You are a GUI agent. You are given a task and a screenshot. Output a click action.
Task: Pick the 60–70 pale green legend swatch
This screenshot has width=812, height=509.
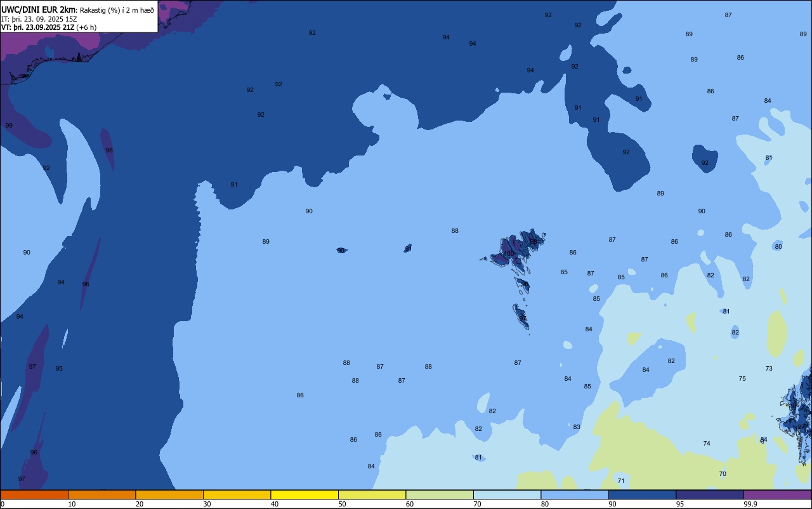pos(440,494)
